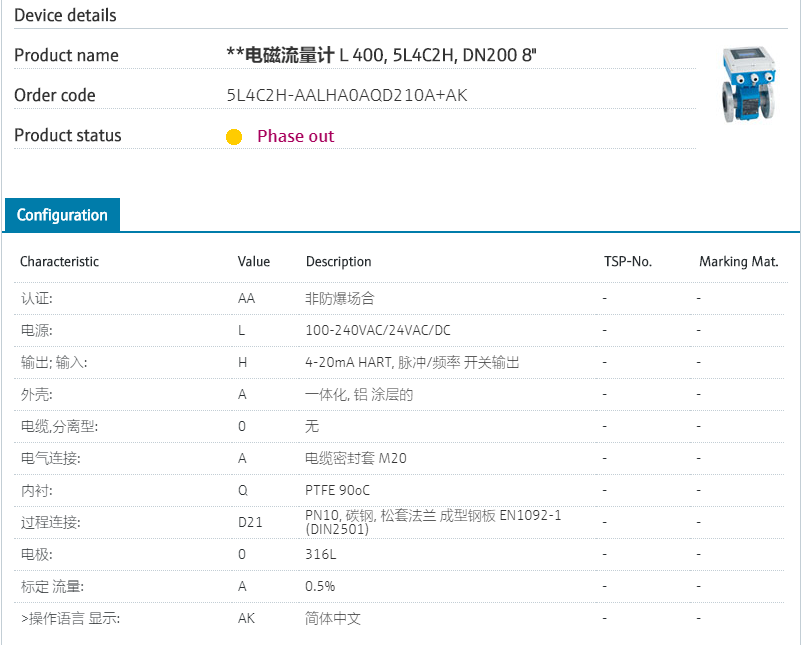
Task: Select the Configuration tab
Action: (x=62, y=215)
